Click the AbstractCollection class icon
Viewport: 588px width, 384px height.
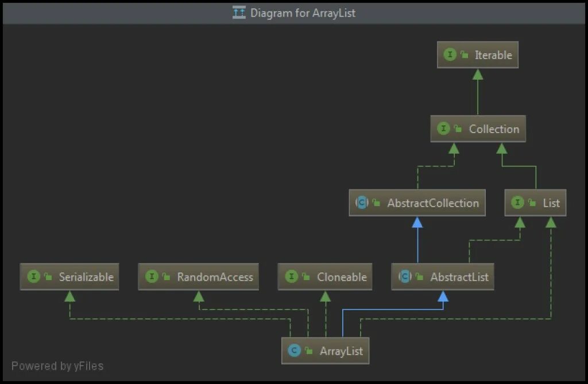(x=362, y=202)
